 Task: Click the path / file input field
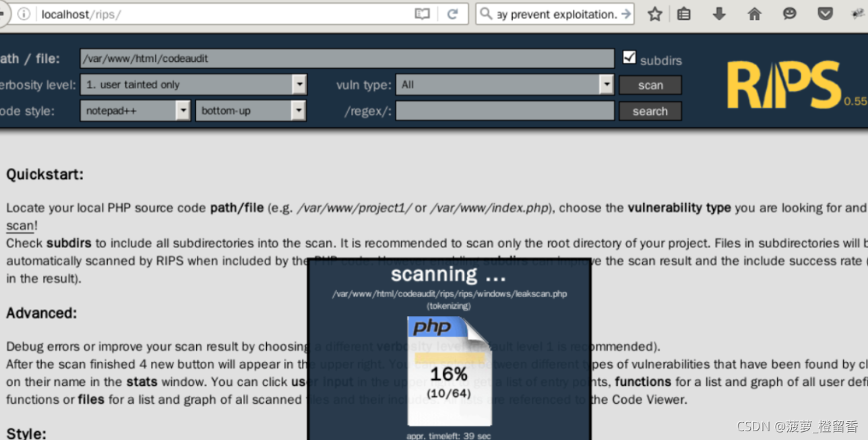[x=347, y=58]
